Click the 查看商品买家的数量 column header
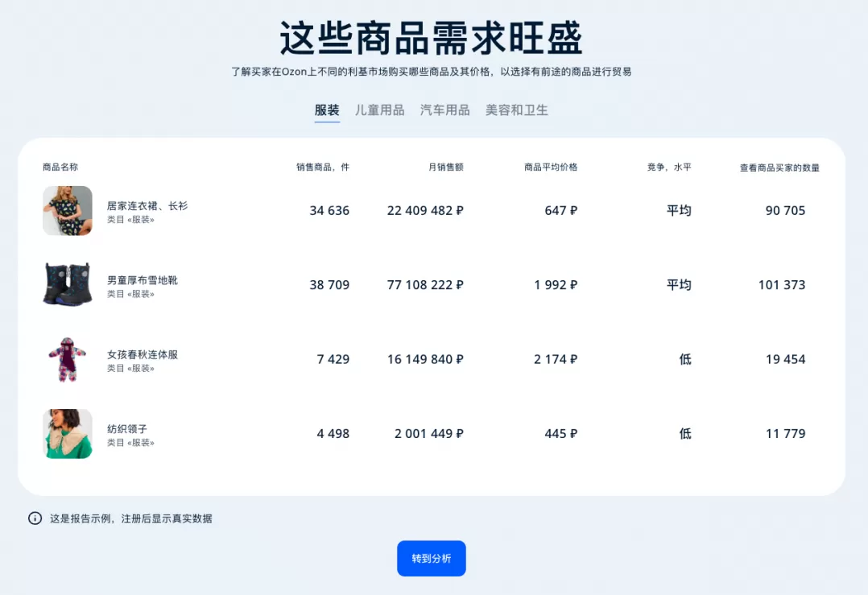Screen dimensions: 868x595 [x=779, y=167]
